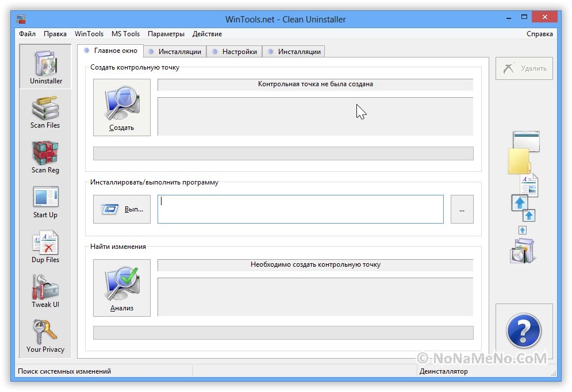This screenshot has height=392, width=572.
Task: Click the Вып... run program button
Action: pos(122,209)
